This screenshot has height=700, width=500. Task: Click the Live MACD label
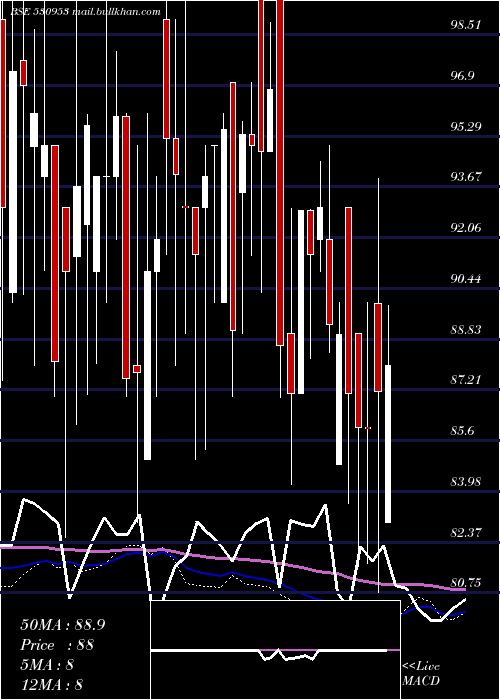coord(421,673)
